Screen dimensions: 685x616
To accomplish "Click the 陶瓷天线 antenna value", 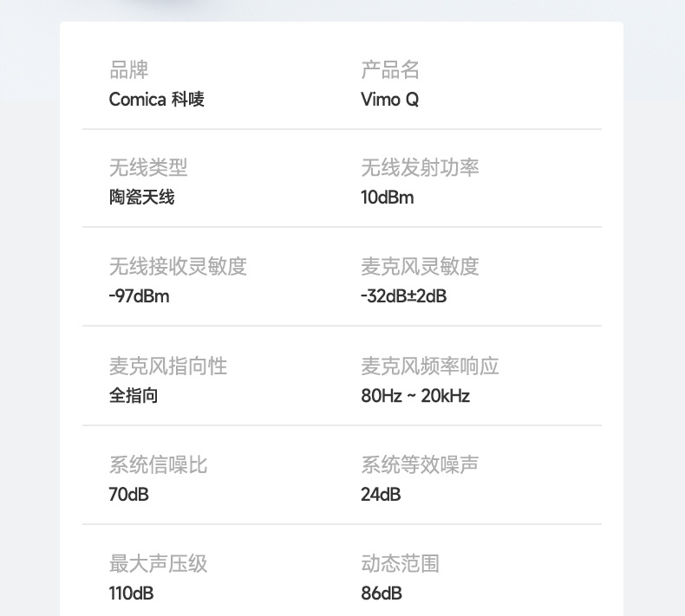I will click(x=141, y=198).
